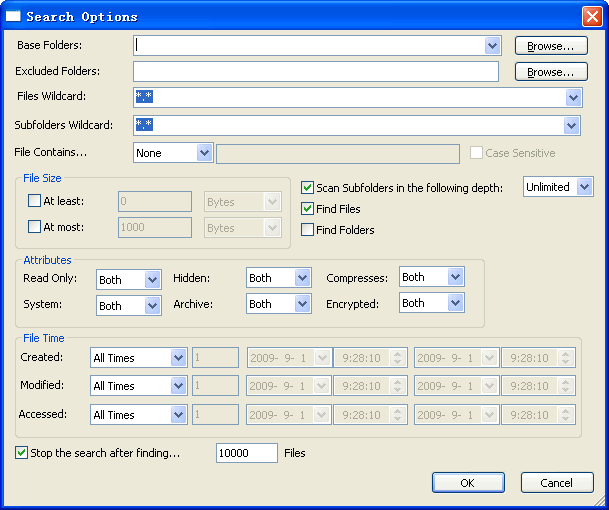Open the Read Only attribute dropdown
Screen dimensions: 609x510
152,280
